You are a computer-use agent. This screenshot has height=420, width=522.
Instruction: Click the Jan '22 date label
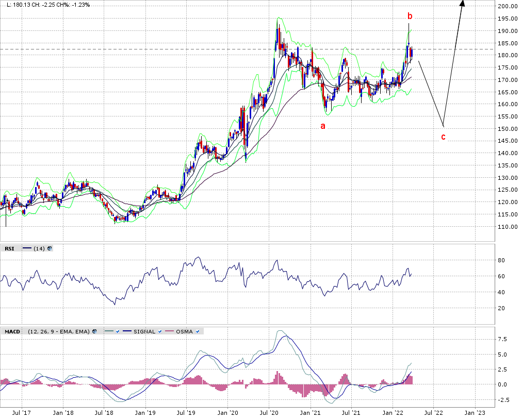click(393, 413)
